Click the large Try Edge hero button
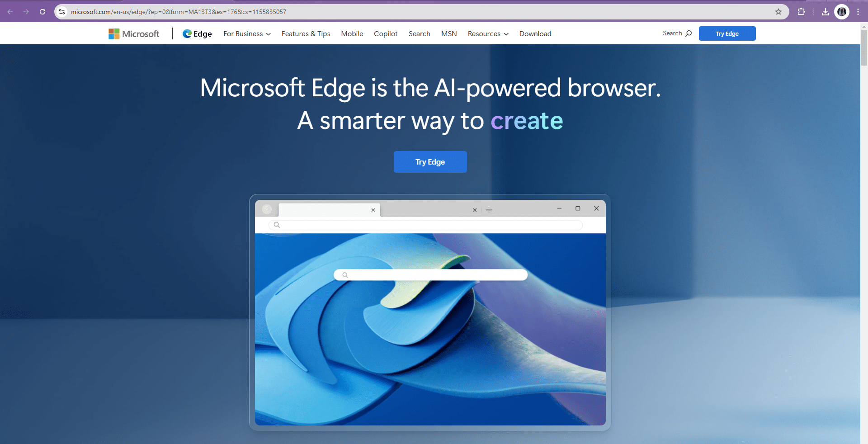This screenshot has height=444, width=868. [430, 162]
